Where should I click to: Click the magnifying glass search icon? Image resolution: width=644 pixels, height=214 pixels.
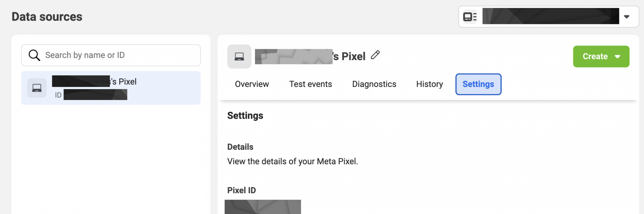(x=34, y=55)
